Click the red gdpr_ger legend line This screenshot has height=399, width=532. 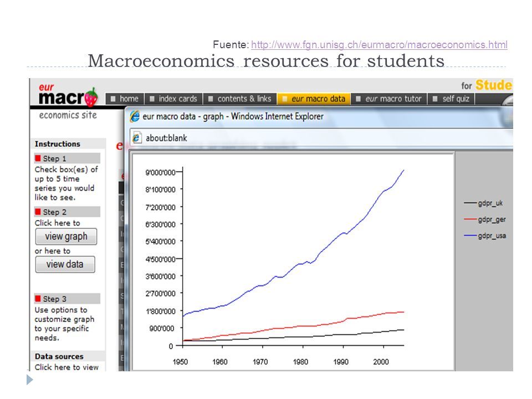point(470,219)
